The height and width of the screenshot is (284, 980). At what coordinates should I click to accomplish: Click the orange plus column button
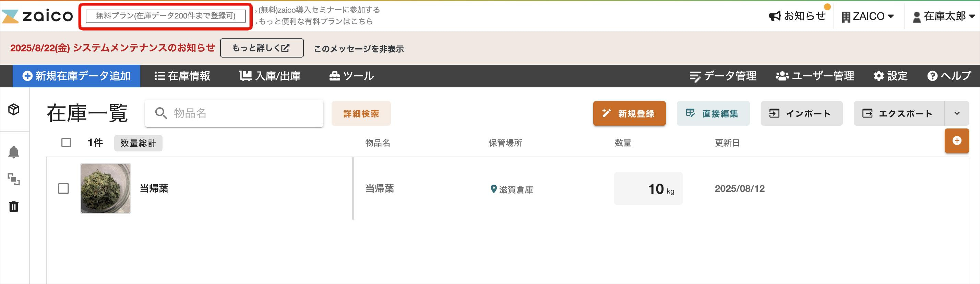click(x=956, y=141)
